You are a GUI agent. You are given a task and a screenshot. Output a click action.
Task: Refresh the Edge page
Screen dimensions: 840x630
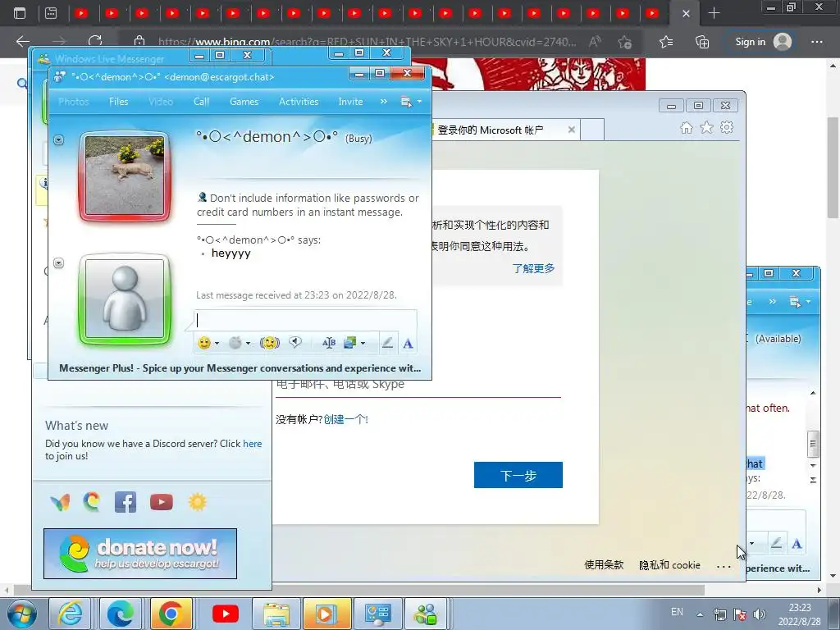(x=95, y=41)
